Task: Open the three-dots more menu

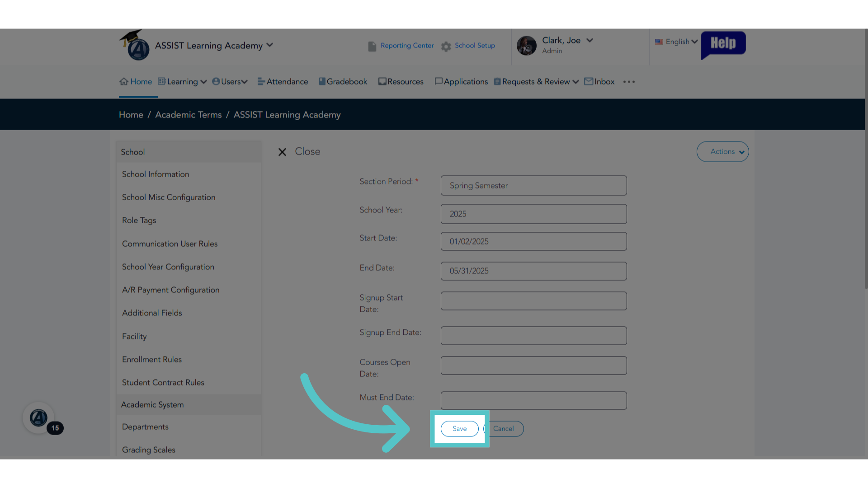Action: (629, 82)
